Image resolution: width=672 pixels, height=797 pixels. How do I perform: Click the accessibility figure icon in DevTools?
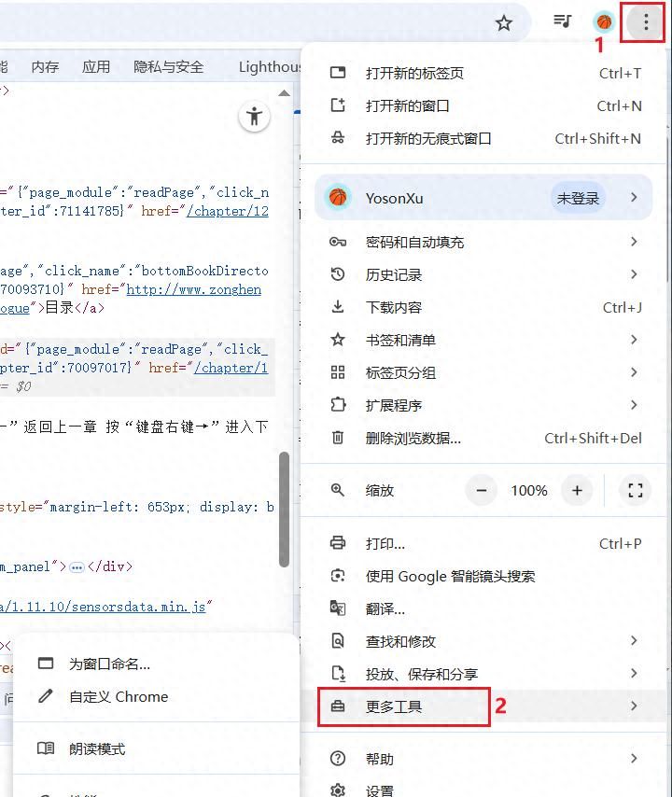254,117
